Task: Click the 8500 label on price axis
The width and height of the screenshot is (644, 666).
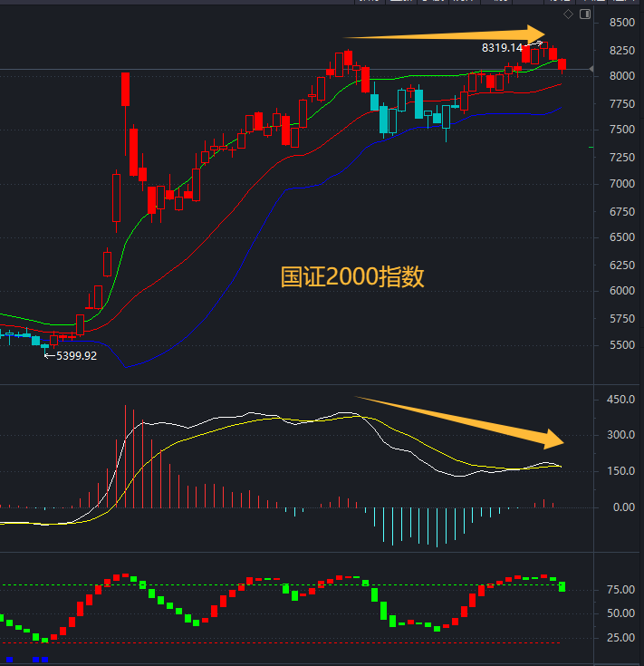Action: click(x=621, y=24)
